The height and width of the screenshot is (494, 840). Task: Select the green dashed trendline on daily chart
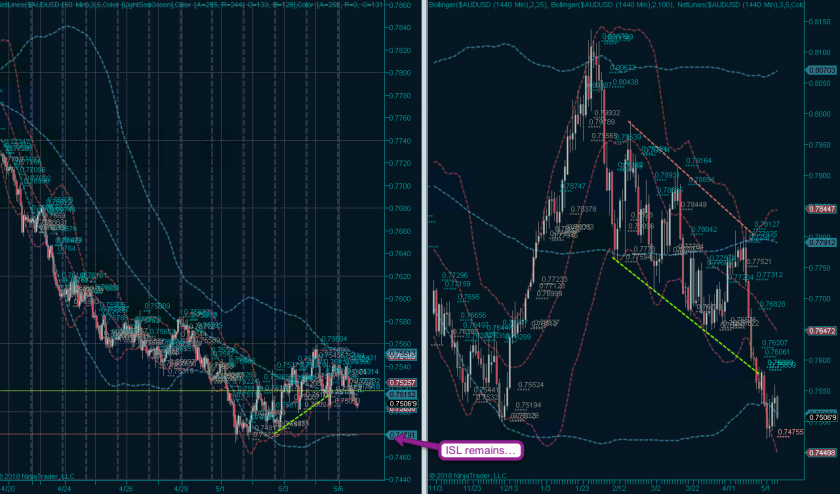coord(685,315)
